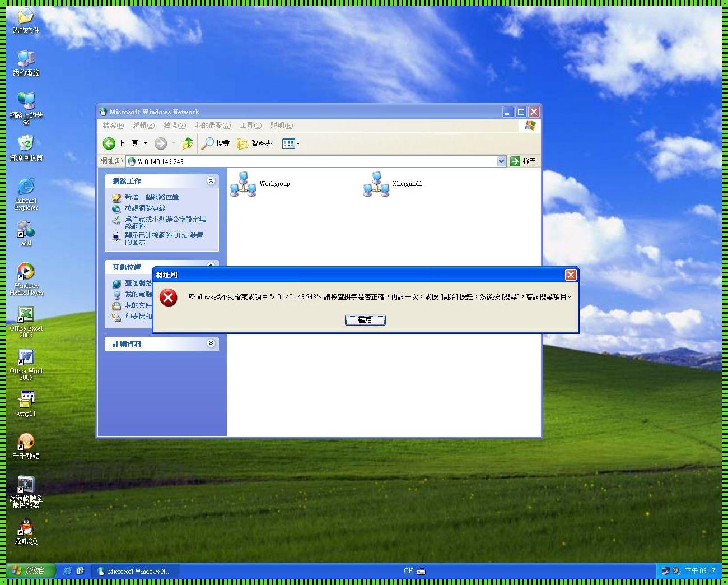Click 我的電腦 link in Other Places

(x=138, y=294)
